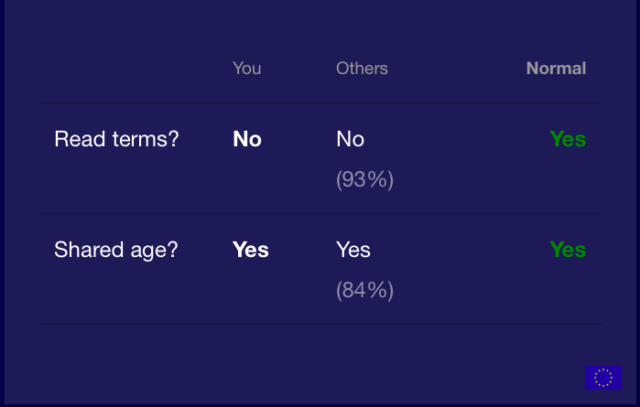This screenshot has width=640, height=407.
Task: Click the green "Yes" in the Shared age row
Action: 567,249
